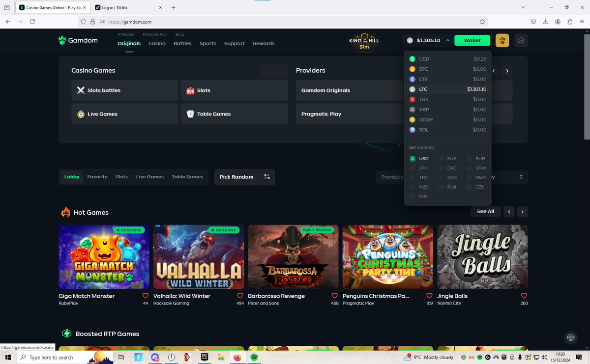Screen dimensions: 590x364
Task: Reload the page in Firefox
Action: [32, 22]
